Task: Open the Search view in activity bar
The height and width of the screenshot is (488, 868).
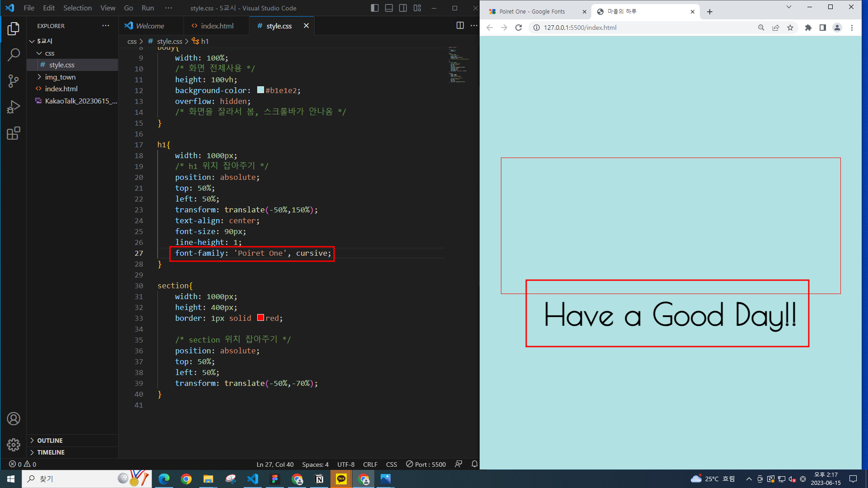Action: click(x=14, y=55)
